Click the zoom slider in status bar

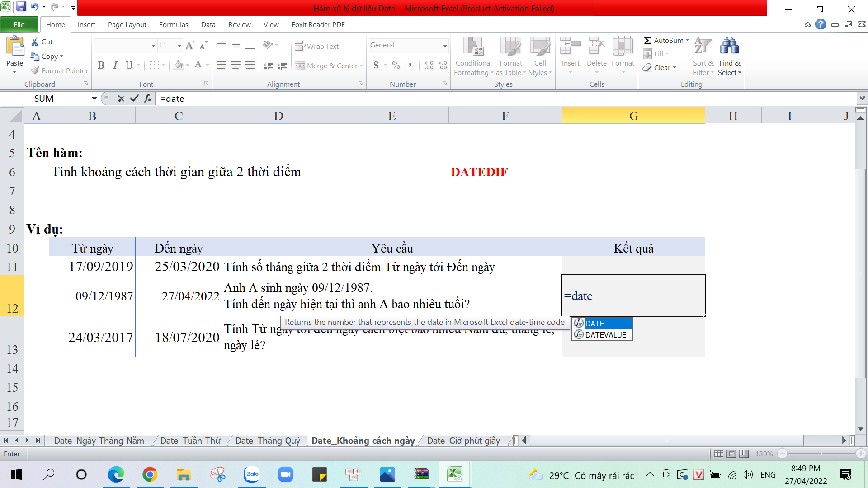coord(821,454)
